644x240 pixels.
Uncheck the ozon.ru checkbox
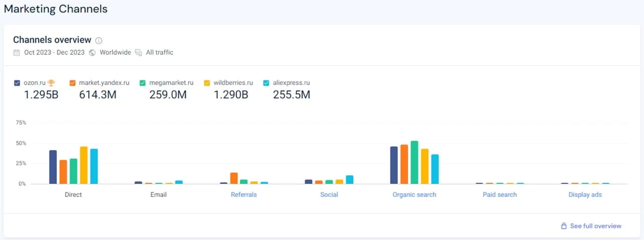(17, 83)
